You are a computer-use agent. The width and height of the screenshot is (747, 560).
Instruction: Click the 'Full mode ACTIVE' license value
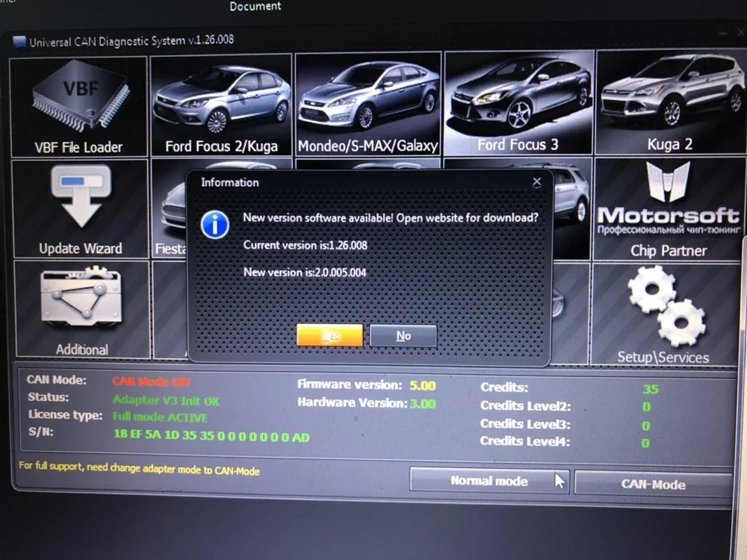click(160, 417)
